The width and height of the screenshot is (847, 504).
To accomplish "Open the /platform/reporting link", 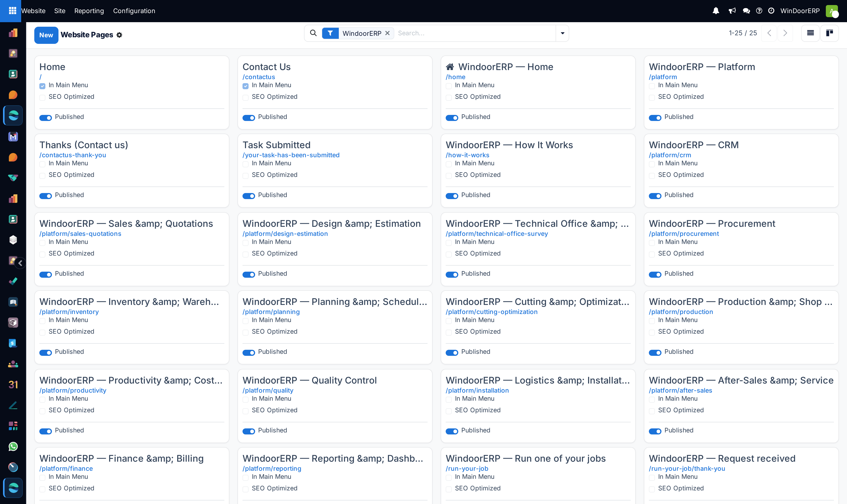I will point(272,468).
